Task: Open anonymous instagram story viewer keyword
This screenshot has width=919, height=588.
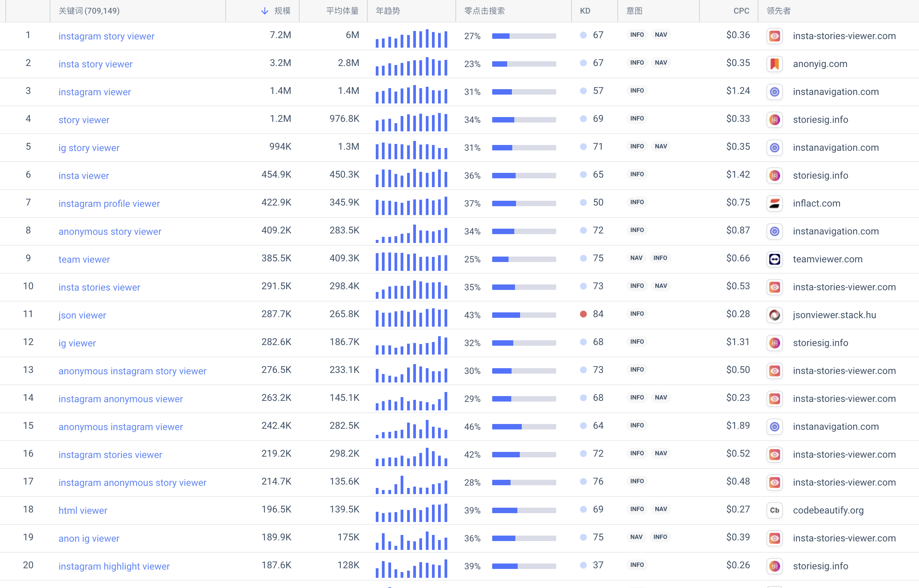Action: (x=132, y=371)
